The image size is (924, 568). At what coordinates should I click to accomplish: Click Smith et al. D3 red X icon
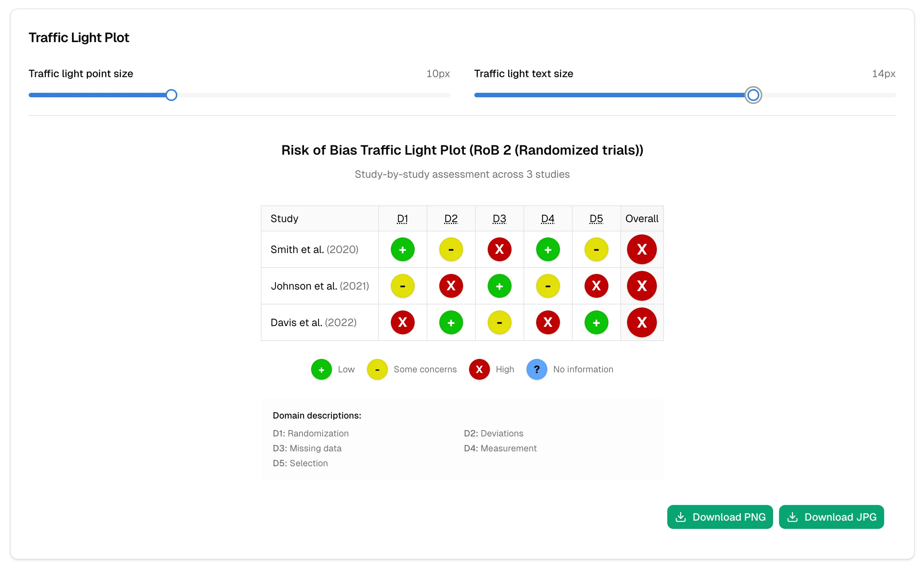499,249
